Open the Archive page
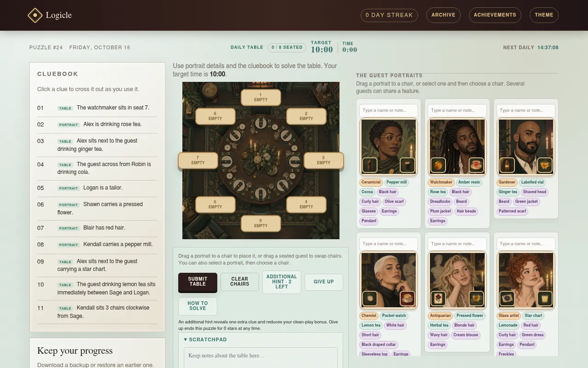This screenshot has height=368, width=588. (x=443, y=15)
